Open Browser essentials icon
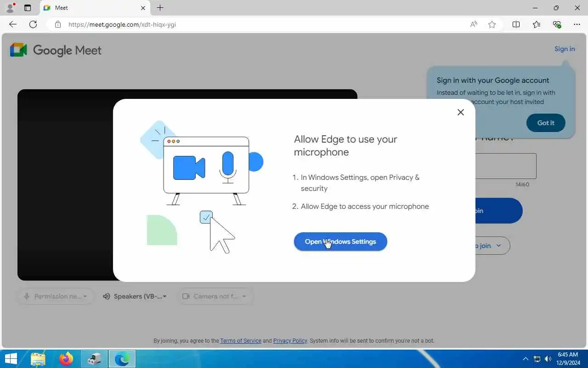The height and width of the screenshot is (368, 588). coord(557,24)
